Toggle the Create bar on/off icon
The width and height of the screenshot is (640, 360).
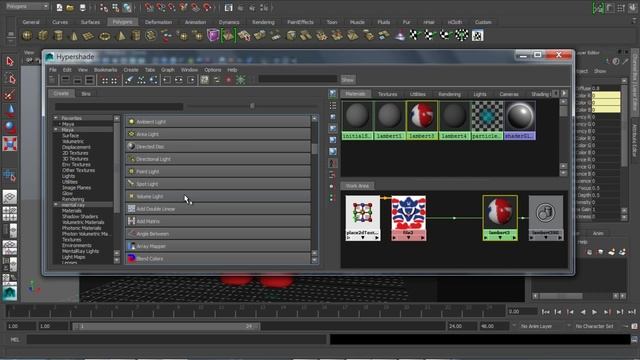52,80
